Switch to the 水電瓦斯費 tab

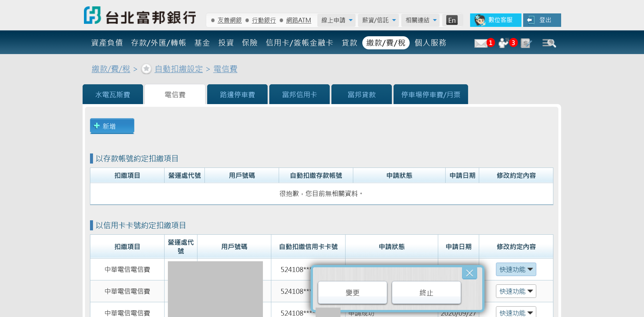coord(113,95)
